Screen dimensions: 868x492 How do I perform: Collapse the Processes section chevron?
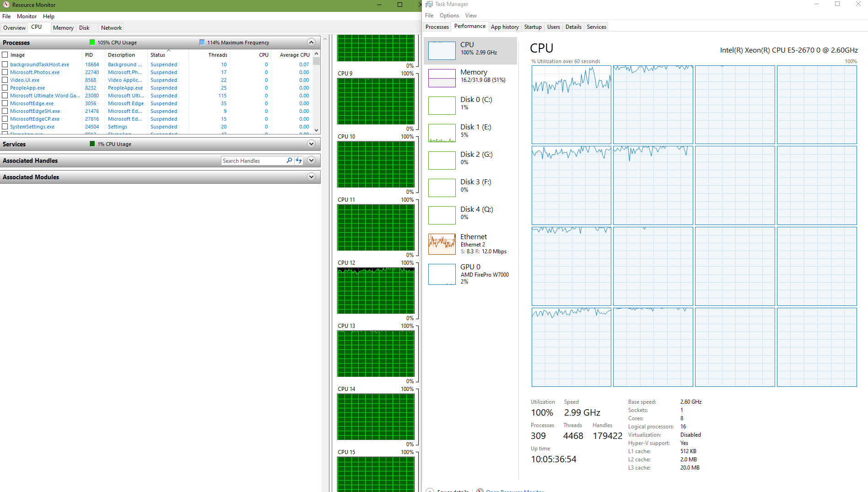[311, 43]
